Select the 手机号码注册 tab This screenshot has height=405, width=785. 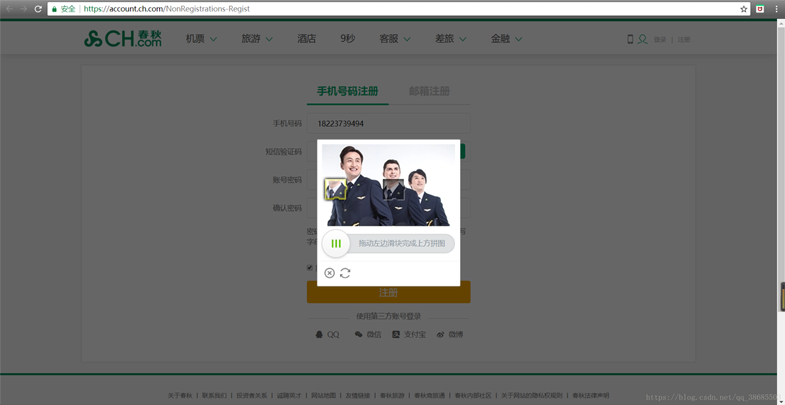(347, 91)
